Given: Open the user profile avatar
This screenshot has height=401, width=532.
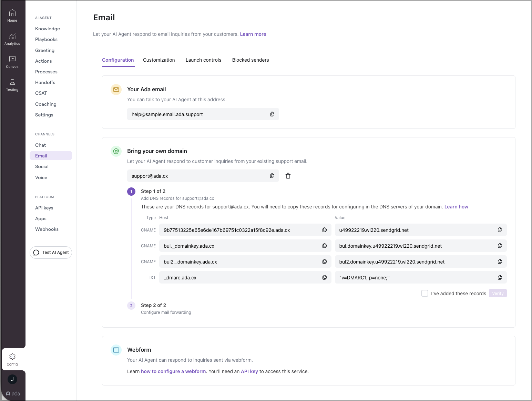Looking at the screenshot, I should (12, 379).
